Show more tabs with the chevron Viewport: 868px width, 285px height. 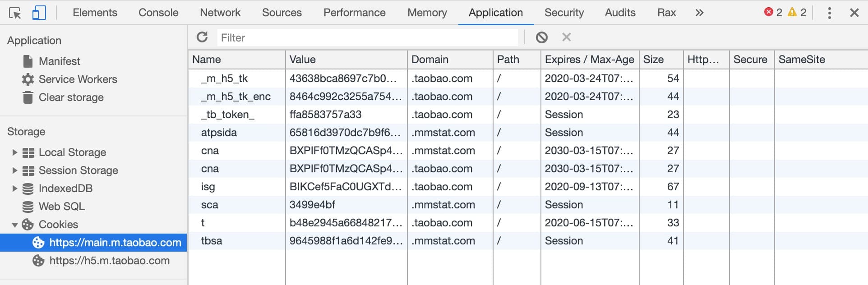[x=699, y=13]
